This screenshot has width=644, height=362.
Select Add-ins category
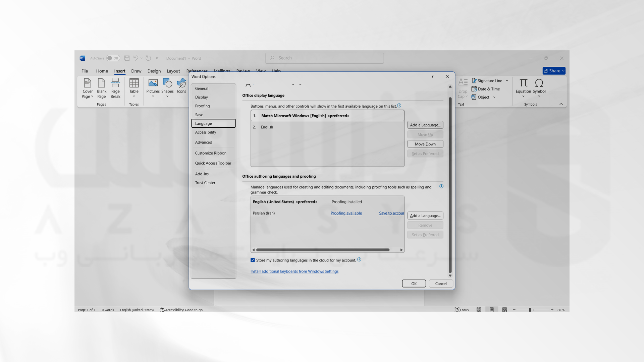213,174
